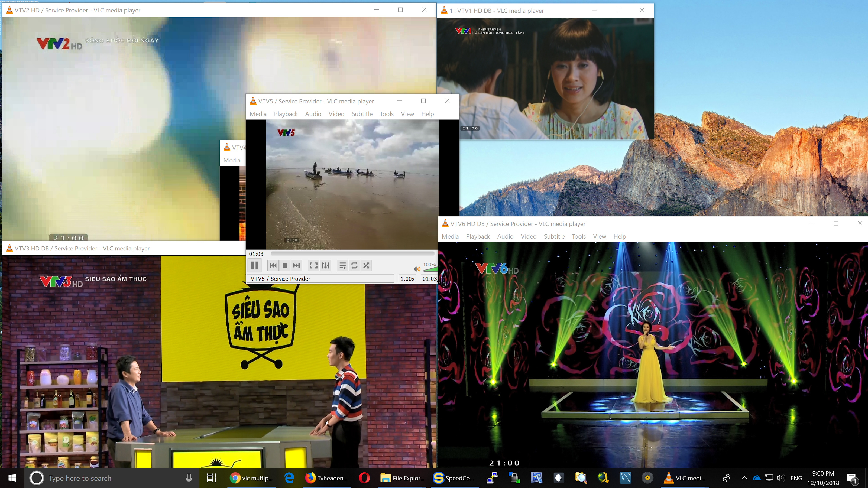
Task: Open extended settings in VTV5 player
Action: click(326, 266)
